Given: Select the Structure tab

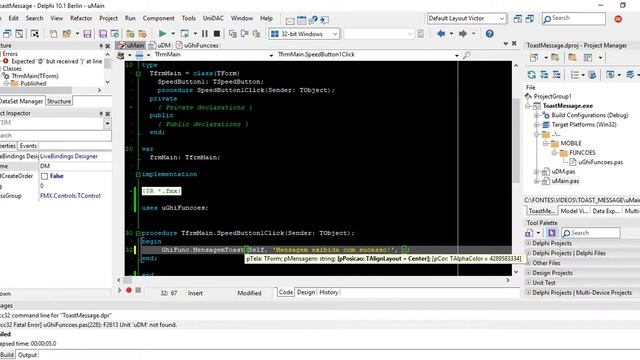Looking at the screenshot, I should click(x=59, y=101).
